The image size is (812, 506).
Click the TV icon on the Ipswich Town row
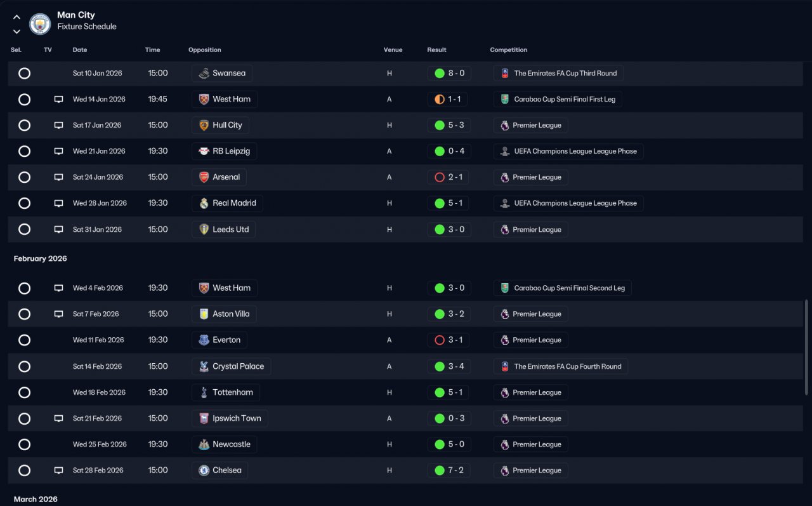(58, 418)
